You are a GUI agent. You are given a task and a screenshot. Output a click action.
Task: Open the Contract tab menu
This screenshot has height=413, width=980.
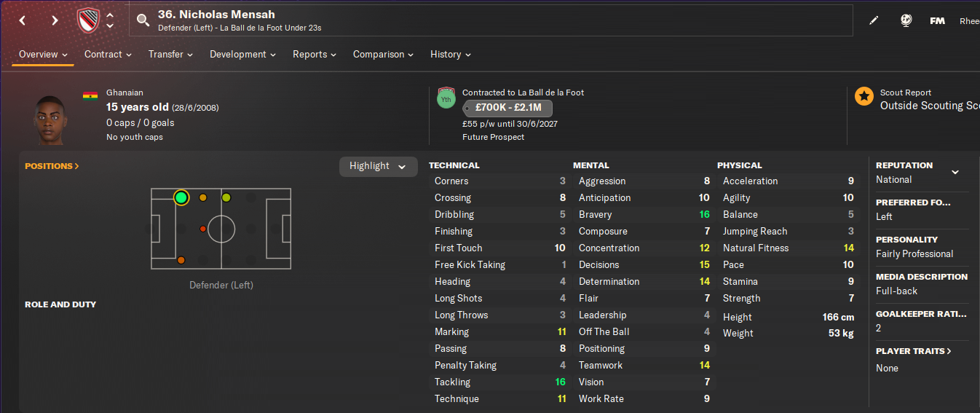(x=108, y=55)
